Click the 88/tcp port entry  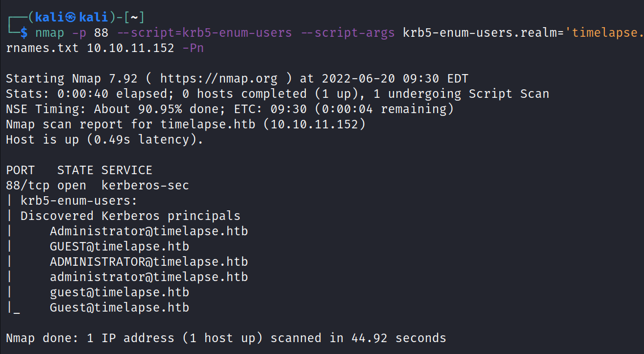[x=28, y=185]
